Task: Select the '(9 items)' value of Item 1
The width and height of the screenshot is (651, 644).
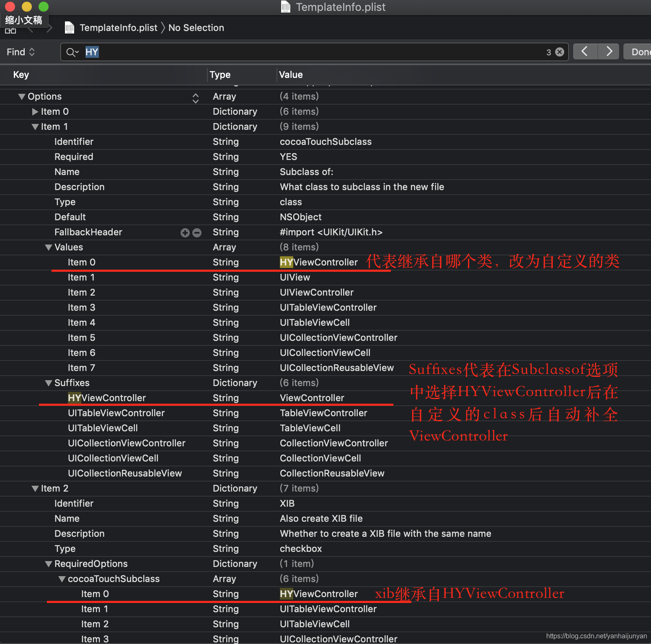Action: click(x=299, y=127)
